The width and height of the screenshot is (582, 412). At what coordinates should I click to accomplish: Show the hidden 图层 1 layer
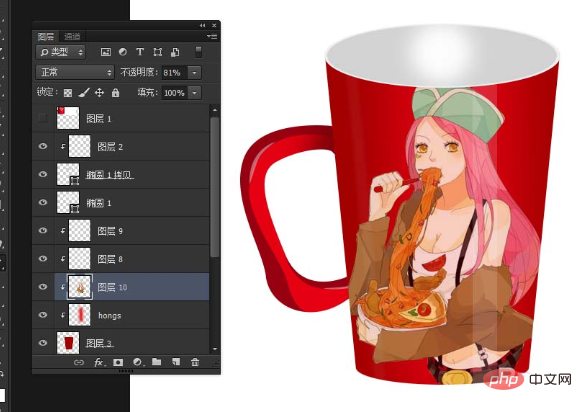43,118
